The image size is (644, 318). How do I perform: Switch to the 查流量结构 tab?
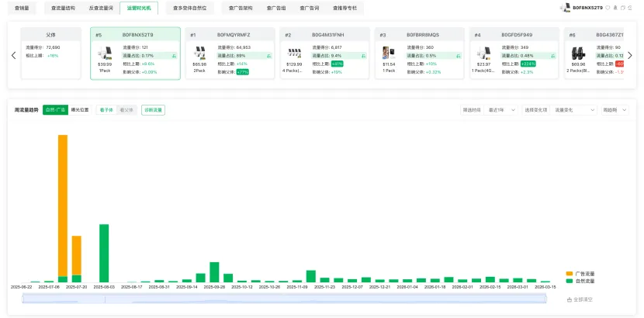click(x=63, y=8)
